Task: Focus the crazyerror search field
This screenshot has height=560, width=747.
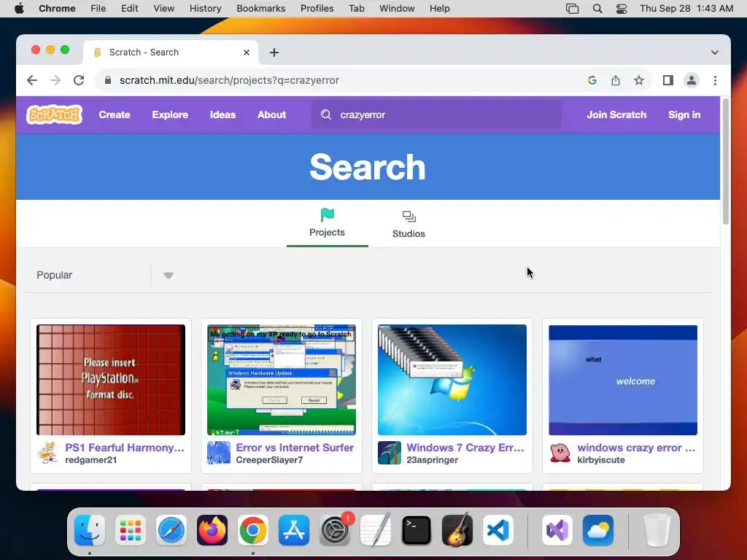Action: pos(436,114)
